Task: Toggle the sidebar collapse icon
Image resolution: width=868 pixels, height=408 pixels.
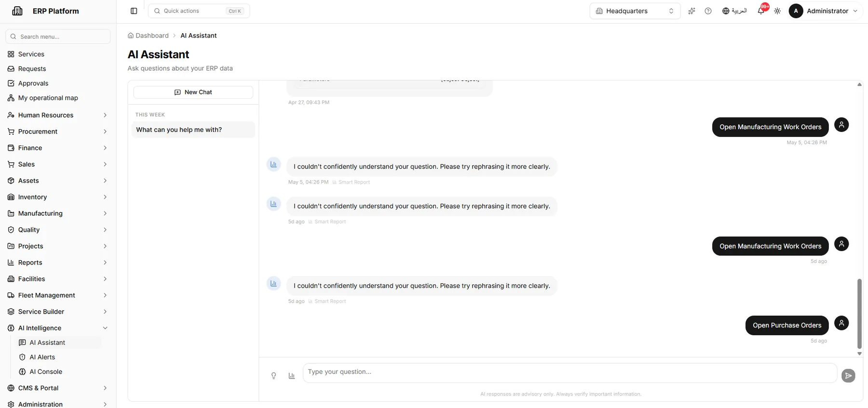Action: [134, 11]
